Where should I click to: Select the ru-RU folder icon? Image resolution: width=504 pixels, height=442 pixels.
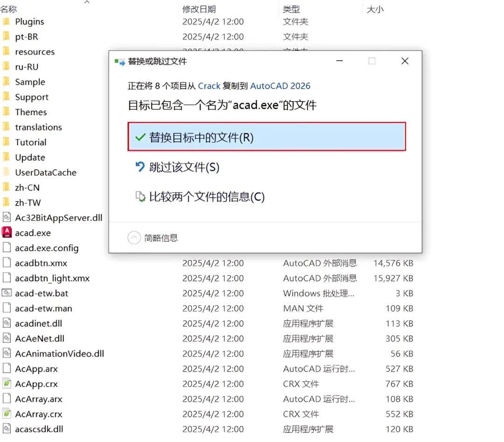pos(7,67)
